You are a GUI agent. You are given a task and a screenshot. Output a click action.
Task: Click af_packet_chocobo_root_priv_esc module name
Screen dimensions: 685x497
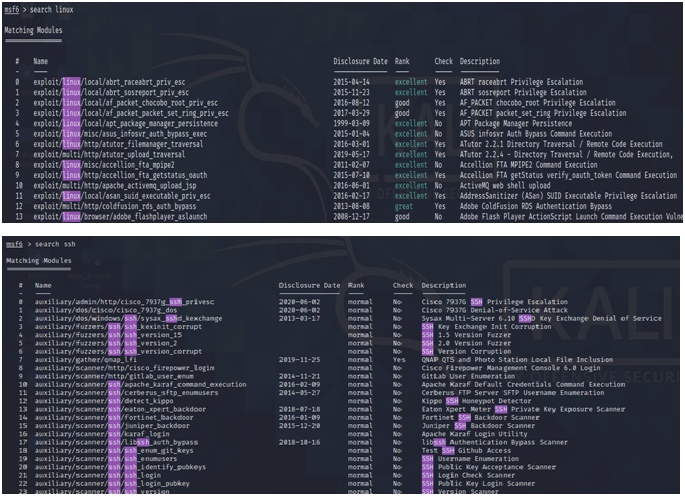point(125,103)
